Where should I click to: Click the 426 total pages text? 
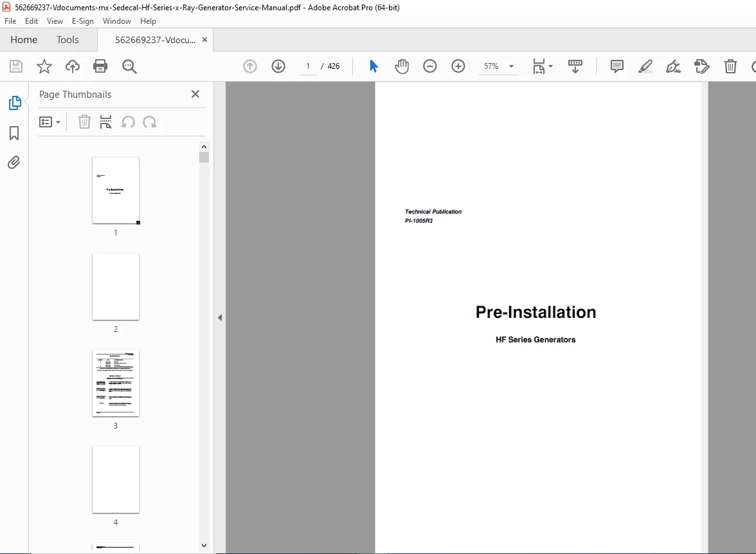[x=334, y=66]
